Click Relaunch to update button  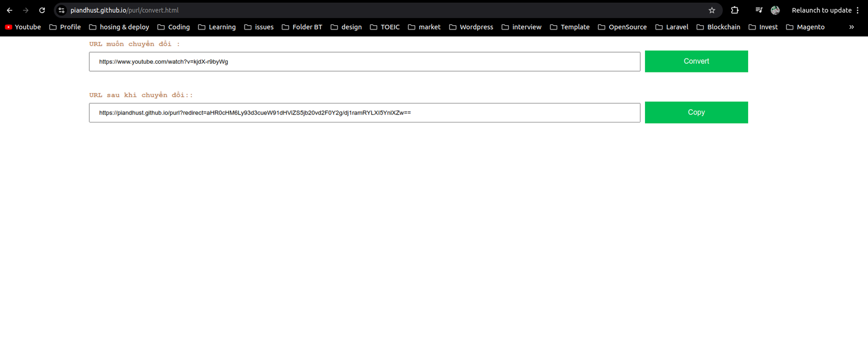pyautogui.click(x=821, y=10)
